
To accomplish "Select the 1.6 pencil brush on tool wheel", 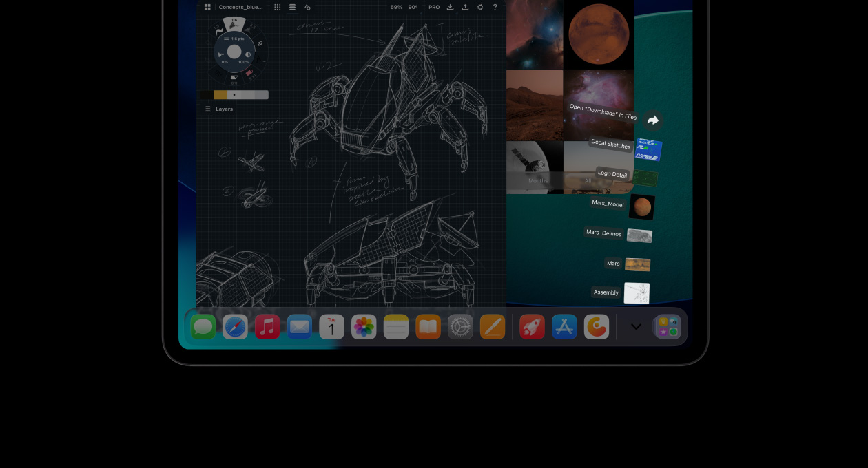I will [x=234, y=24].
